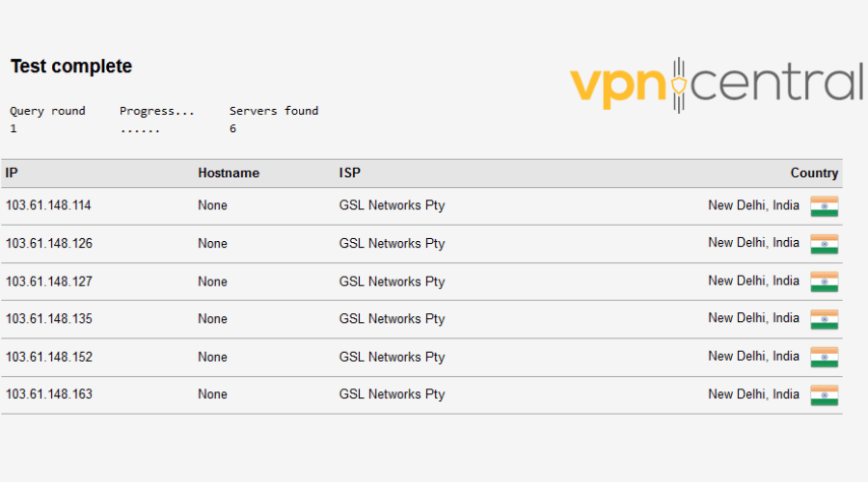Click the India flag for 103.61.148.152

click(x=825, y=357)
